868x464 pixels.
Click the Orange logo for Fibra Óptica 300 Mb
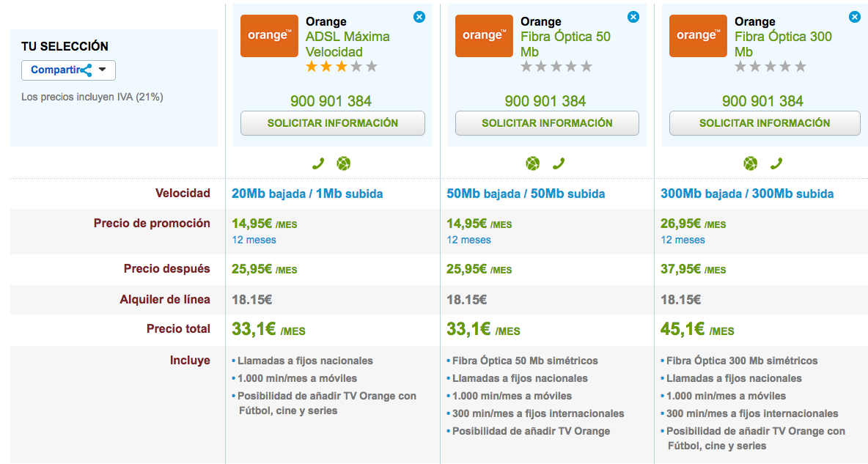click(698, 36)
